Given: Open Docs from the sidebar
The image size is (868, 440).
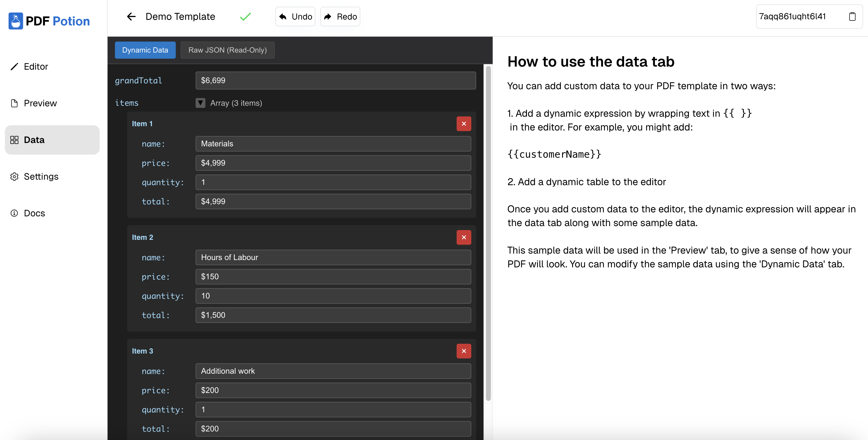Looking at the screenshot, I should 34,213.
